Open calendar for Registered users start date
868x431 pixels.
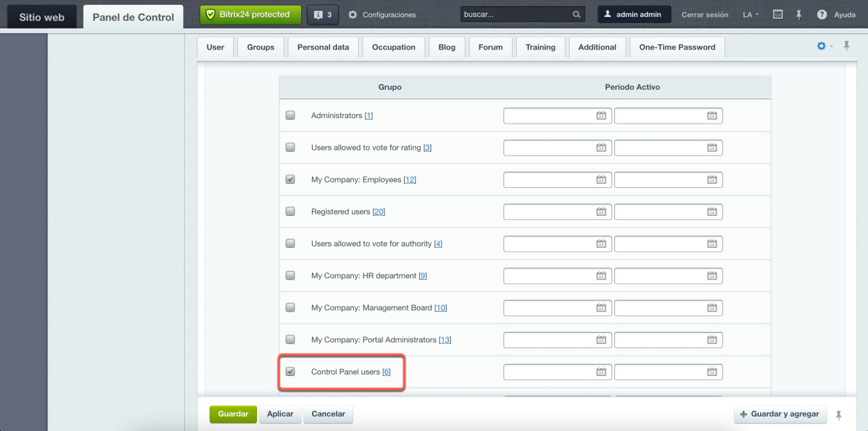point(601,212)
